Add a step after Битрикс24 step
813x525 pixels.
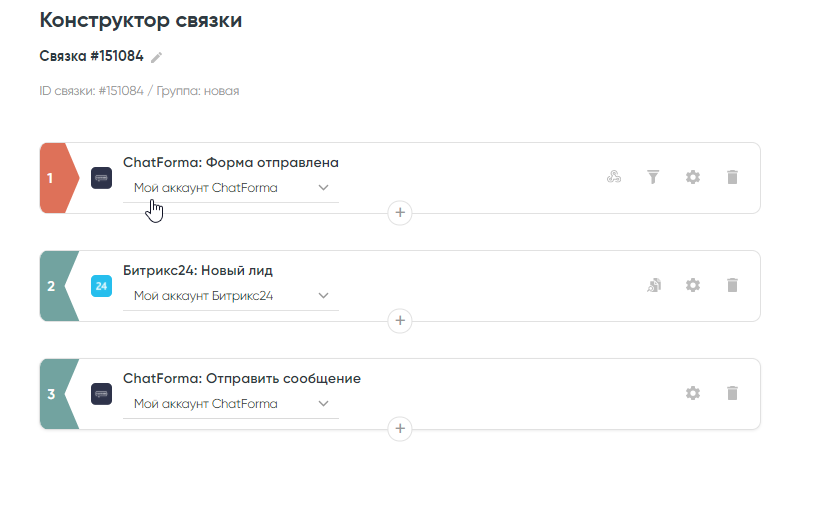coord(400,320)
